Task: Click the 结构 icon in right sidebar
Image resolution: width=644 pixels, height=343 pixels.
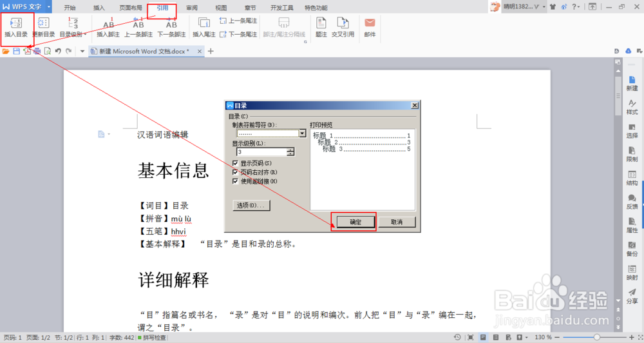Action: [x=632, y=179]
